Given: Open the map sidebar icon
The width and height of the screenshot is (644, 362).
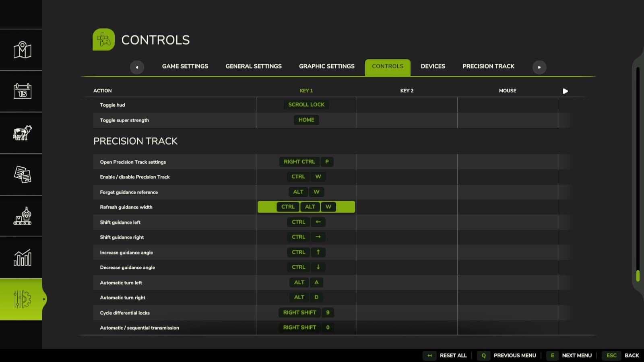Looking at the screenshot, I should click(x=22, y=50).
